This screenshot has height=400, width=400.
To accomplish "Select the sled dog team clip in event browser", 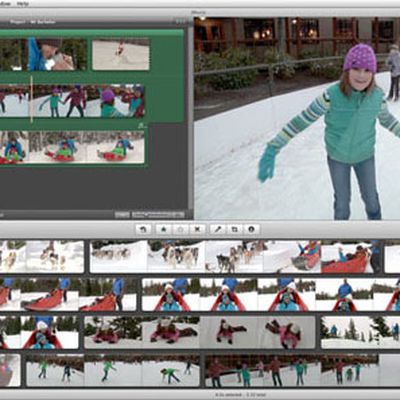I will click(x=234, y=257).
